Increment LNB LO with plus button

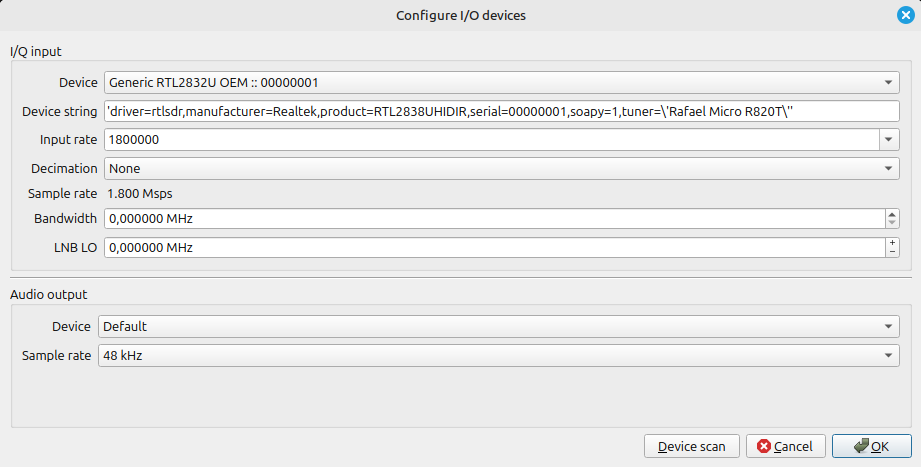892,243
